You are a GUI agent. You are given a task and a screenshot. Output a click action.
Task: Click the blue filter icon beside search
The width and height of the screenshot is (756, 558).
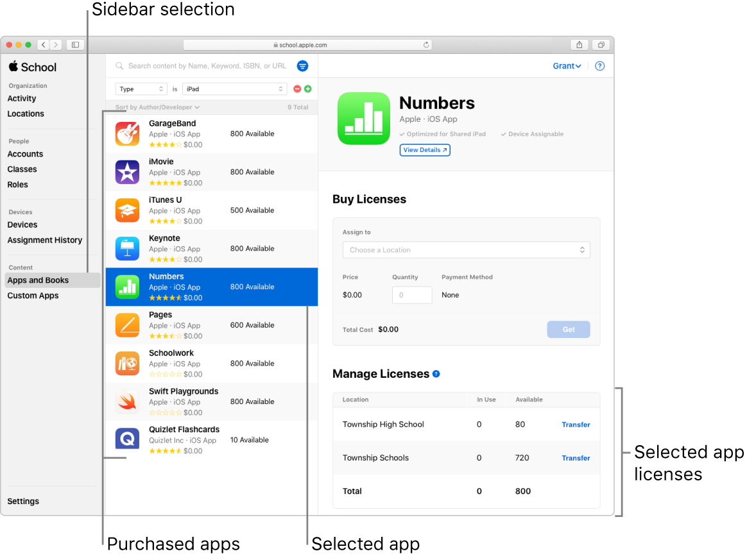[302, 66]
